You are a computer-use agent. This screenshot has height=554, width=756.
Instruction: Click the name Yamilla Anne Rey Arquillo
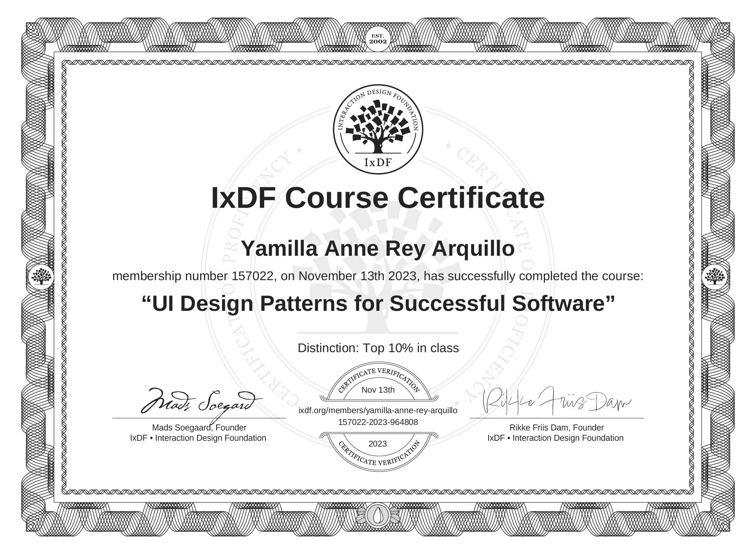pos(378,249)
